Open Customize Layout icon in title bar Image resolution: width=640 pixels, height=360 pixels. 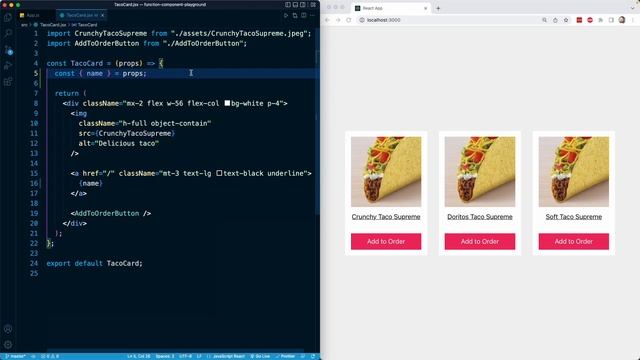(x=313, y=5)
